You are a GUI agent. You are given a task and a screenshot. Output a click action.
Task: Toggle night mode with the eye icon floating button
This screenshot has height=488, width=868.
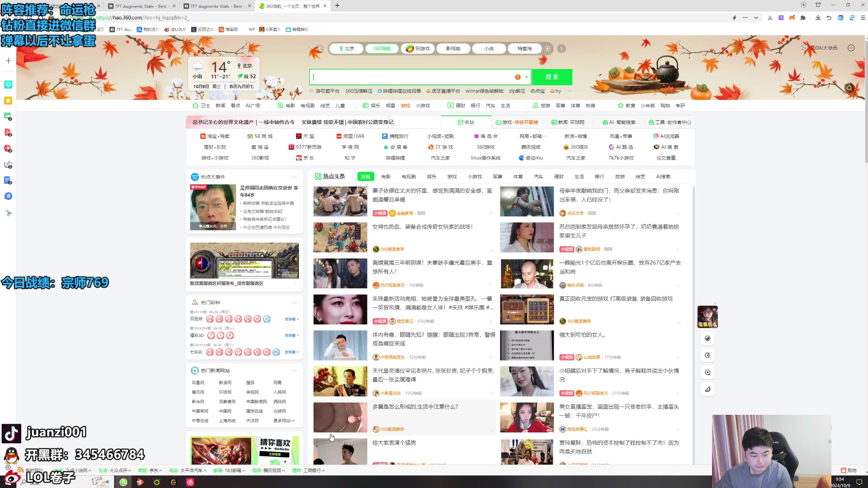click(708, 338)
